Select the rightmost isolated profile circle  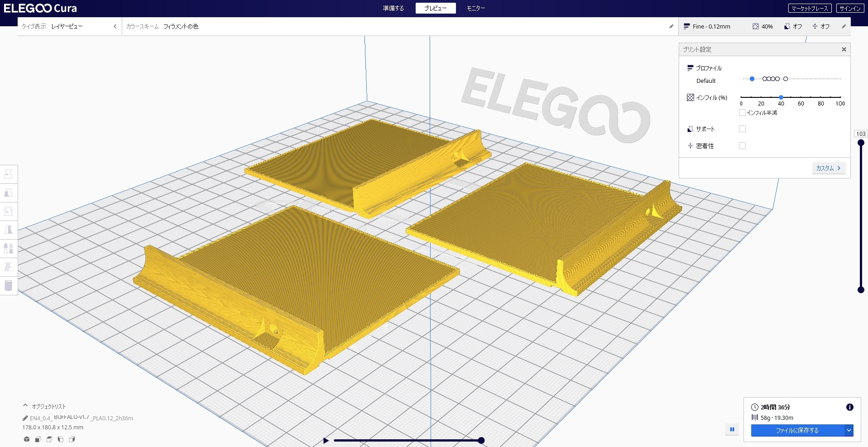click(786, 79)
